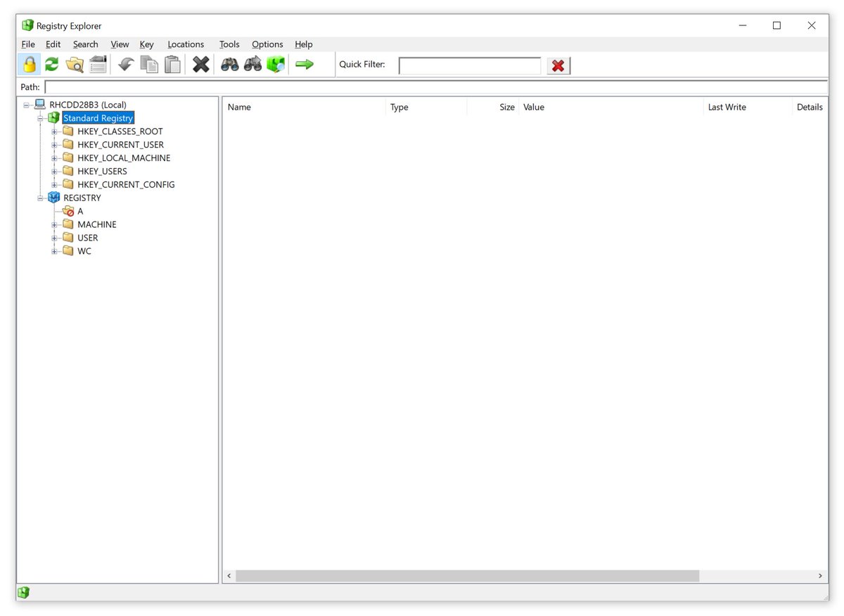Open the Locations menu
Image resolution: width=844 pixels, height=616 pixels.
pyautogui.click(x=186, y=44)
